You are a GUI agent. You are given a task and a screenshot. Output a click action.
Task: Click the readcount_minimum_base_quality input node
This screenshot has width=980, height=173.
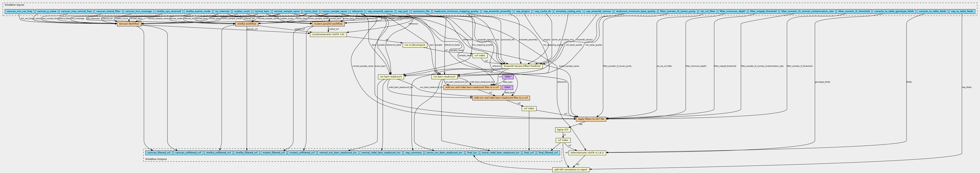coord(635,11)
